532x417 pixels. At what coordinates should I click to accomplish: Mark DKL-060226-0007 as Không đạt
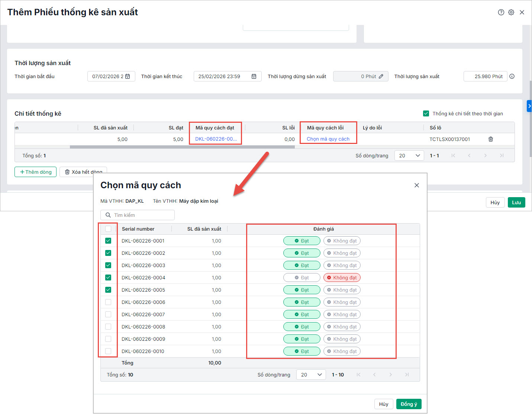point(342,314)
